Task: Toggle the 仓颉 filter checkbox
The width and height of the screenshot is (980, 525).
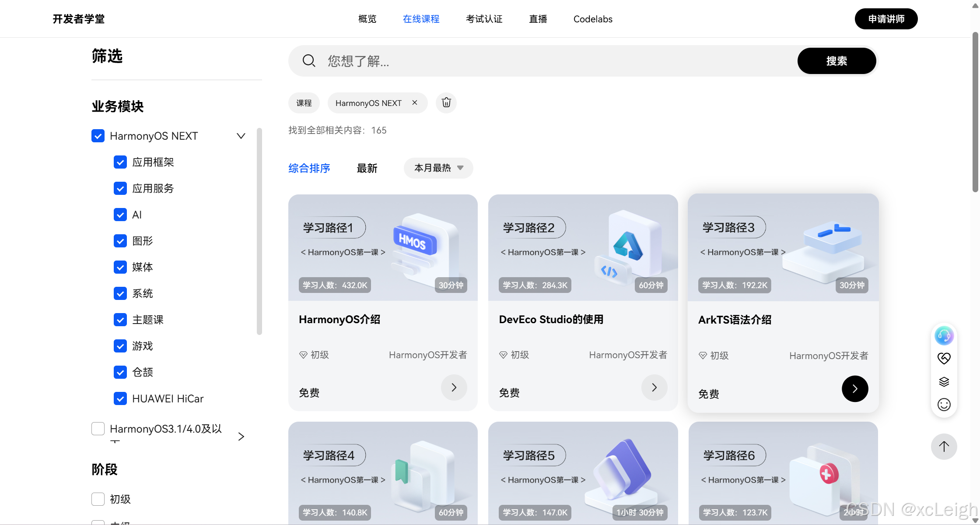Action: [x=120, y=372]
